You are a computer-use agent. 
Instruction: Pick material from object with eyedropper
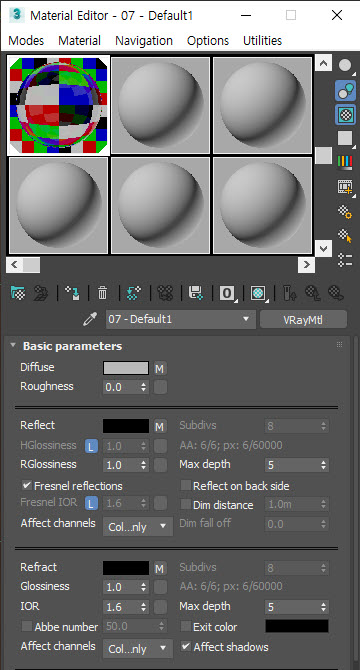tap(90, 319)
